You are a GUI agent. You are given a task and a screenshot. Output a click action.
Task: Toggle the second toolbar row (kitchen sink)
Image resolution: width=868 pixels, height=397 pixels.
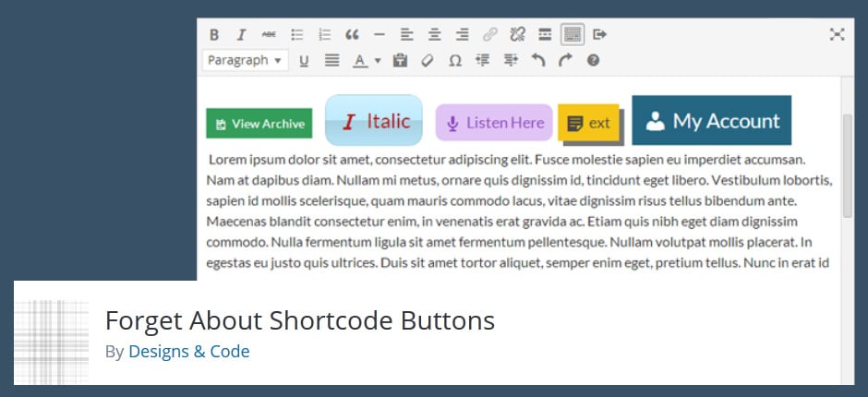[573, 34]
